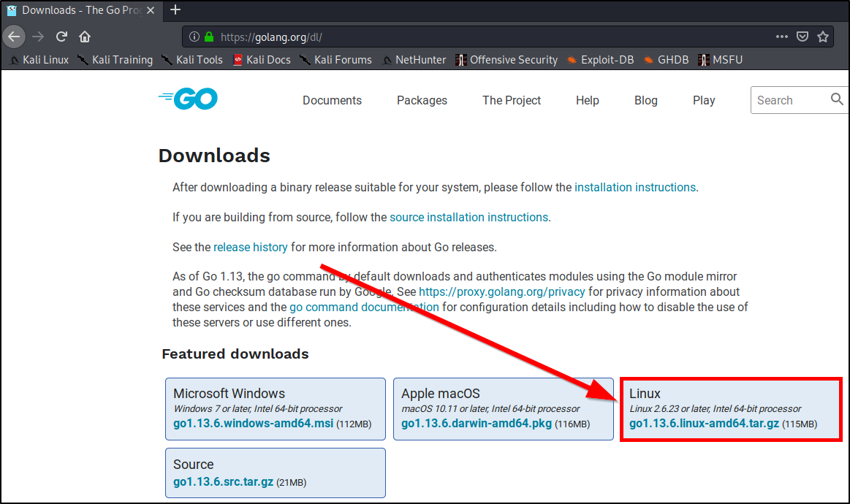
Task: Open the Packages nav item
Action: click(422, 101)
